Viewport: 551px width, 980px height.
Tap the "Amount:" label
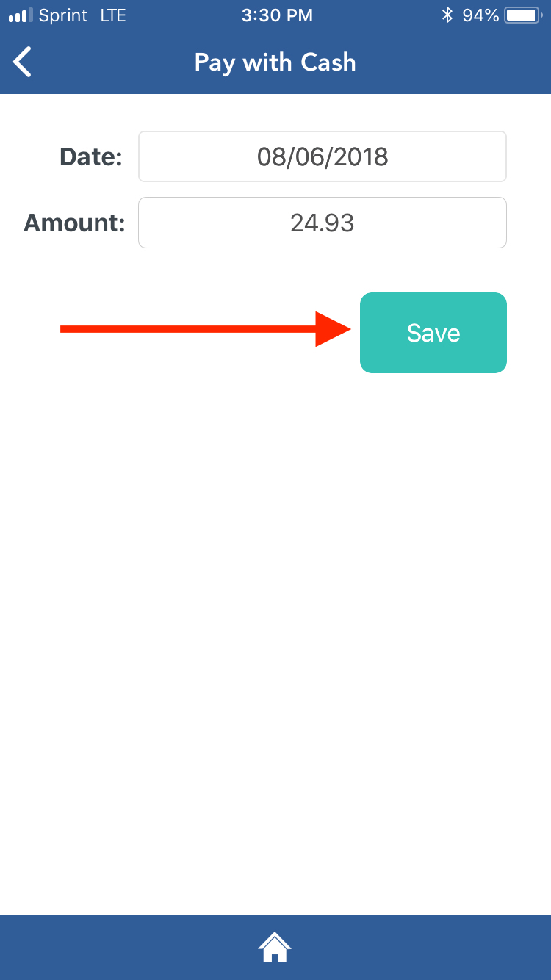tap(74, 223)
